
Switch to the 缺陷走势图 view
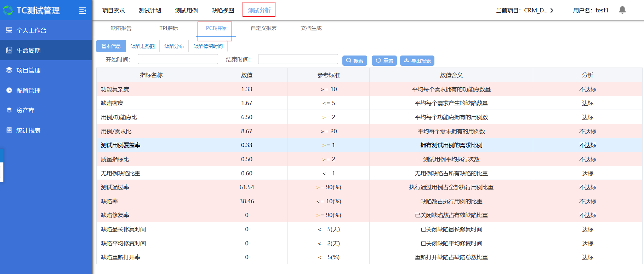click(x=142, y=46)
